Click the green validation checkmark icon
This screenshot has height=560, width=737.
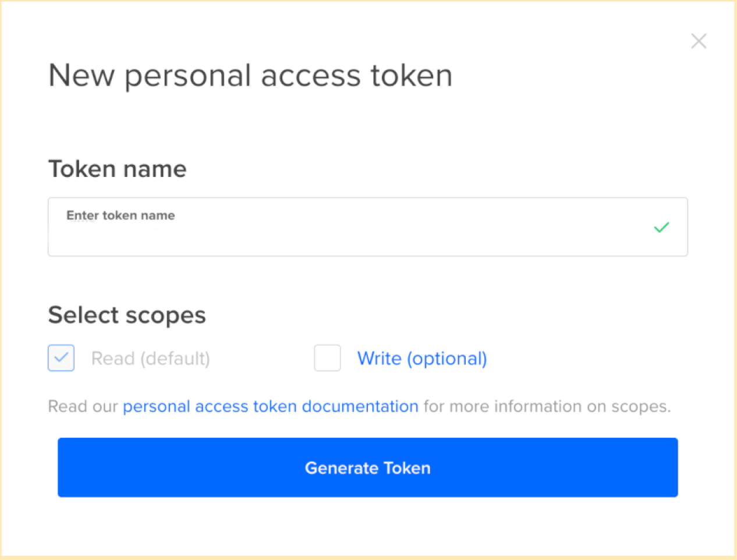pyautogui.click(x=661, y=227)
